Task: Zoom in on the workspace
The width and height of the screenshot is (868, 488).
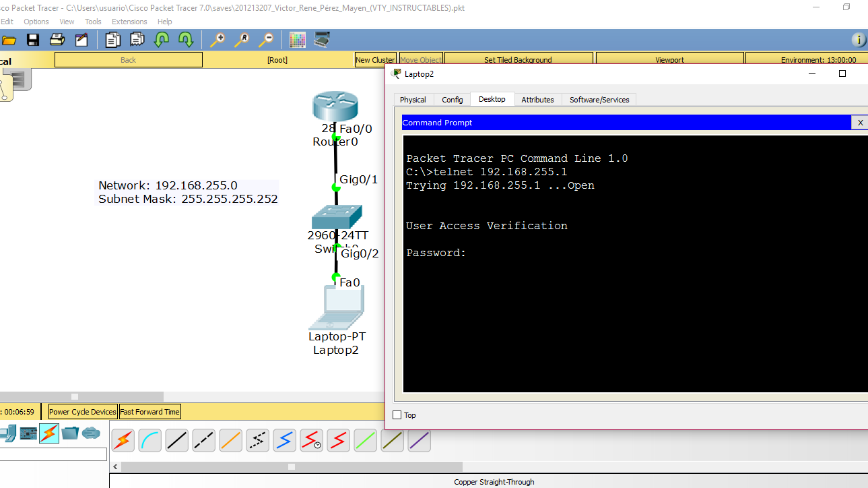Action: click(x=216, y=40)
